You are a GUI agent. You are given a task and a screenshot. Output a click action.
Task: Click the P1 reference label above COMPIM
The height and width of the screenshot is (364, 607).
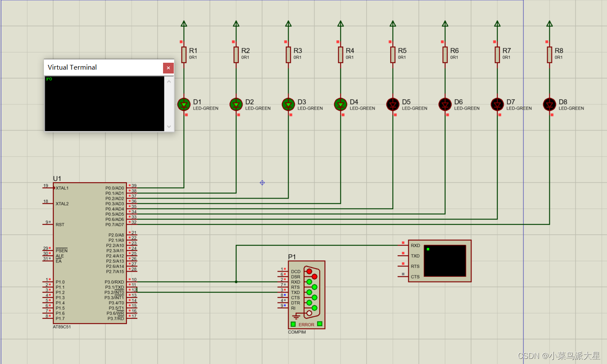pyautogui.click(x=292, y=257)
